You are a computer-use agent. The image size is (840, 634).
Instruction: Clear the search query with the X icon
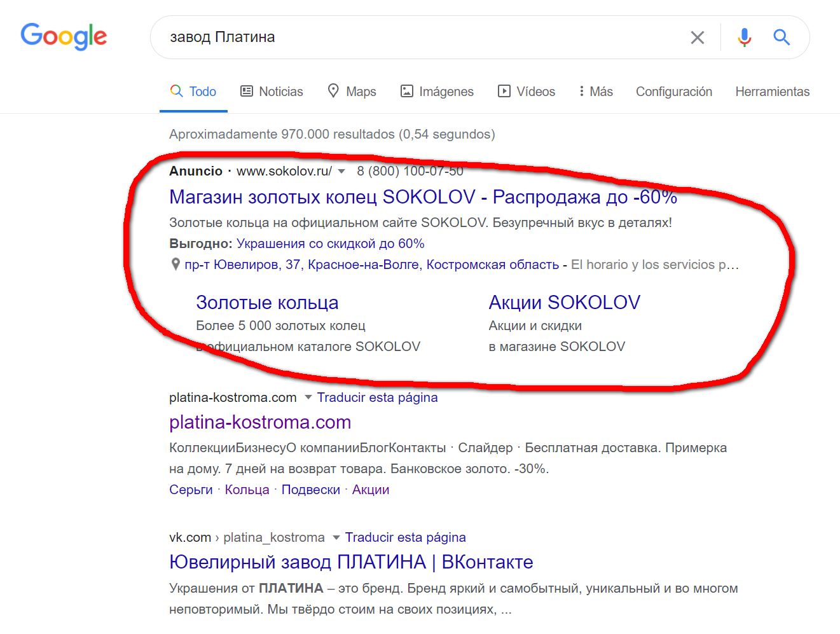tap(698, 38)
